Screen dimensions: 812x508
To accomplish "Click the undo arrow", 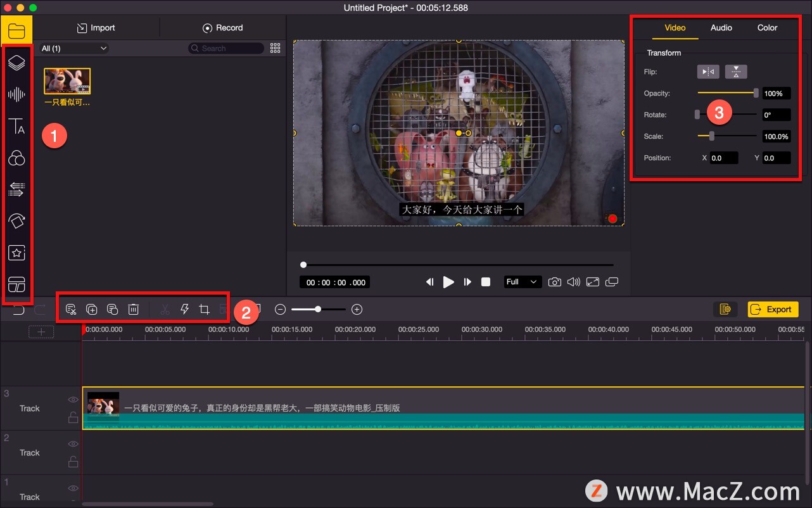I will point(19,309).
